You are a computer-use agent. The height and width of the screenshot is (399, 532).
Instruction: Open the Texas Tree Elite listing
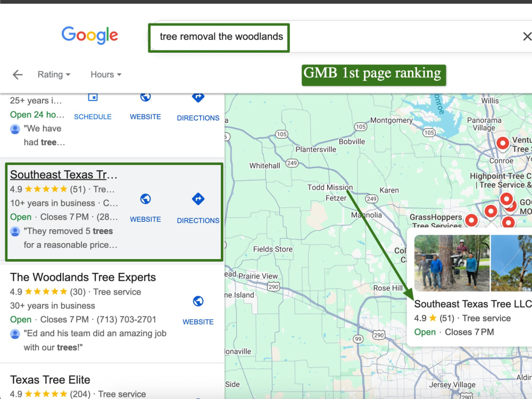[50, 380]
